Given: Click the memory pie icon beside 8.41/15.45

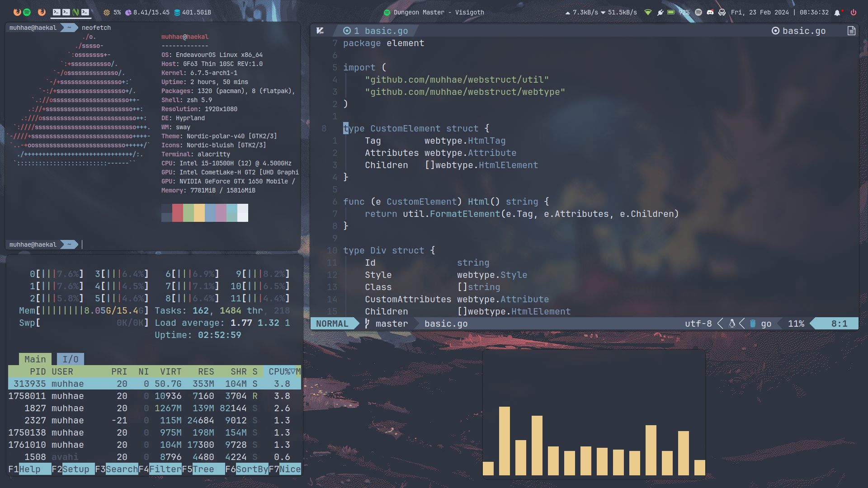Looking at the screenshot, I should click(128, 13).
